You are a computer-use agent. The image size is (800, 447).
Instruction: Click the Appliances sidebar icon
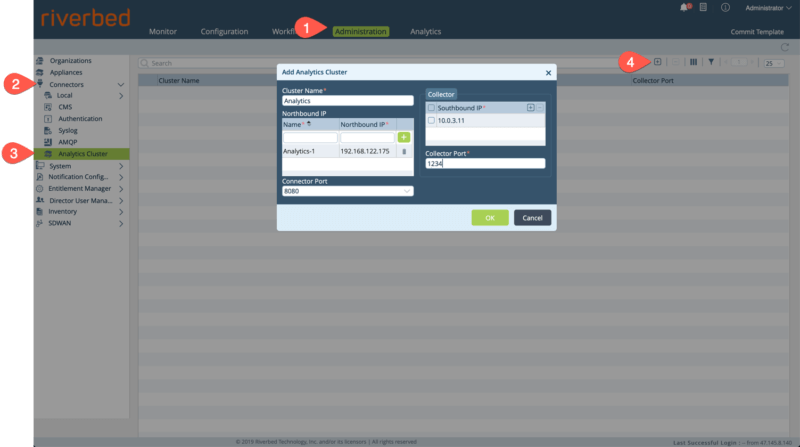(x=40, y=72)
